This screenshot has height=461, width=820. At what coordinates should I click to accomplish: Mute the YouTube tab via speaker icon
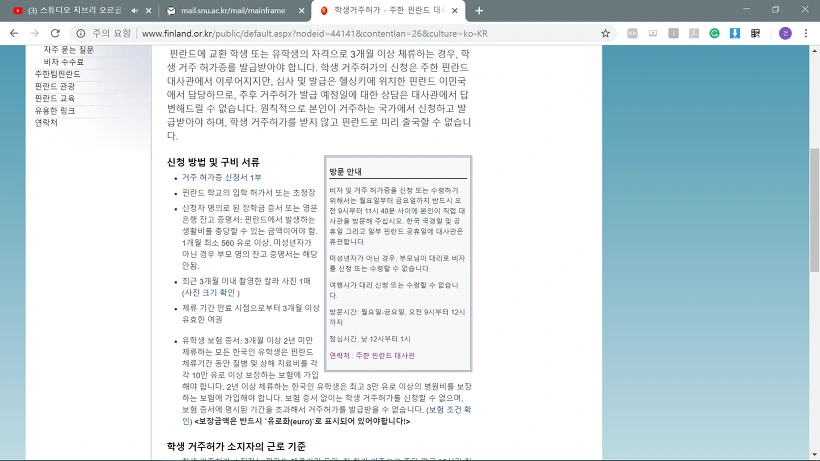tap(134, 10)
